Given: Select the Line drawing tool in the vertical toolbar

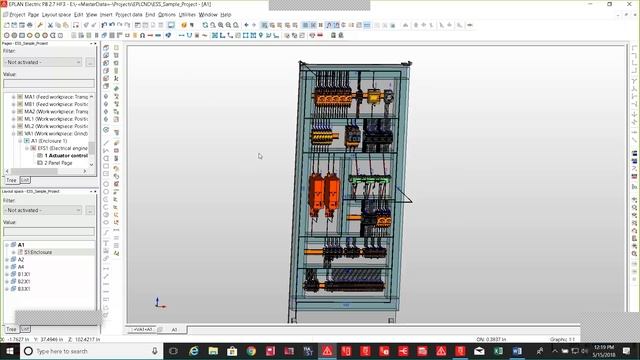Looking at the screenshot, I should 106,143.
